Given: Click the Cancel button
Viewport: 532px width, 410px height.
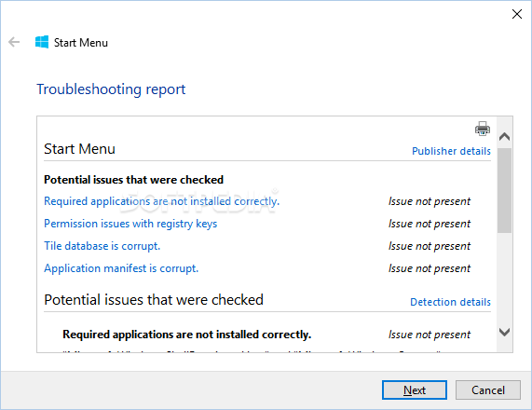Looking at the screenshot, I should (488, 390).
